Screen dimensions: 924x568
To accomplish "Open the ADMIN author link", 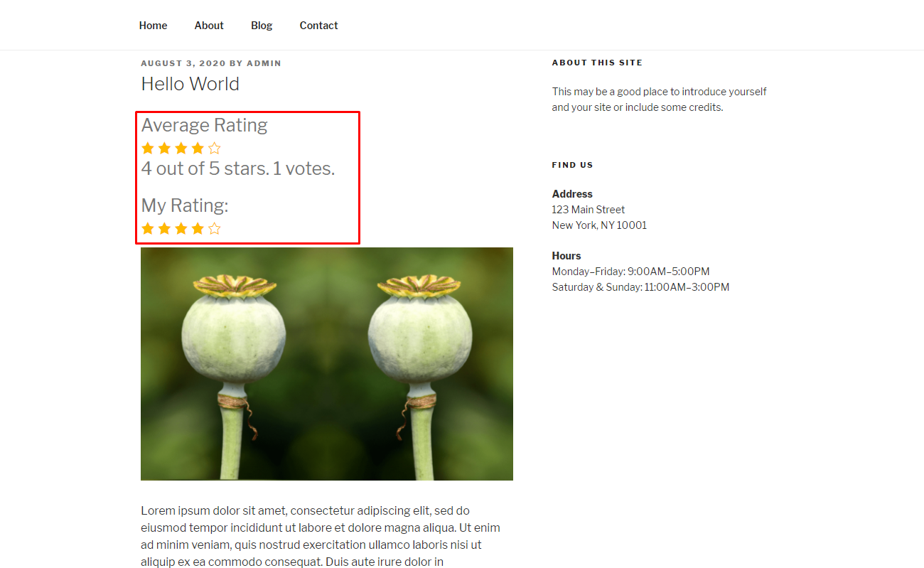I will point(264,63).
